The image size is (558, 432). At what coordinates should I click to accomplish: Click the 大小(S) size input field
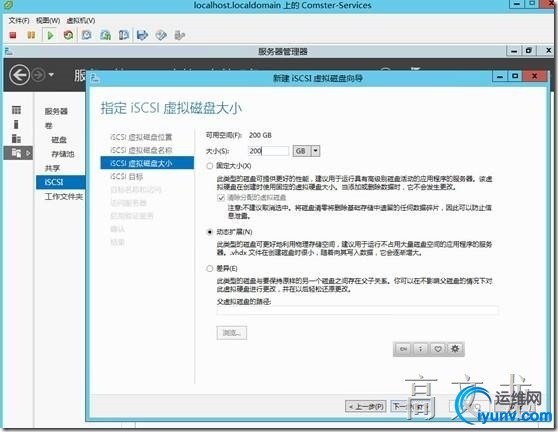coord(269,151)
